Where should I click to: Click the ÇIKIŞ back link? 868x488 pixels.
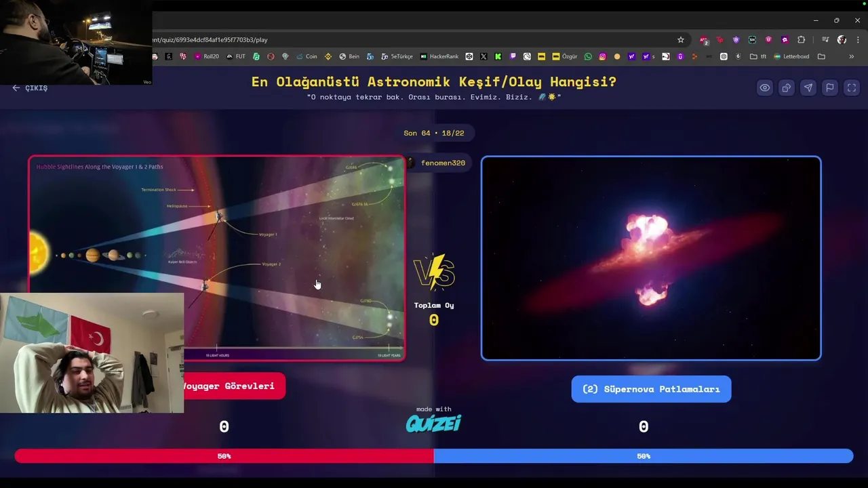(30, 88)
